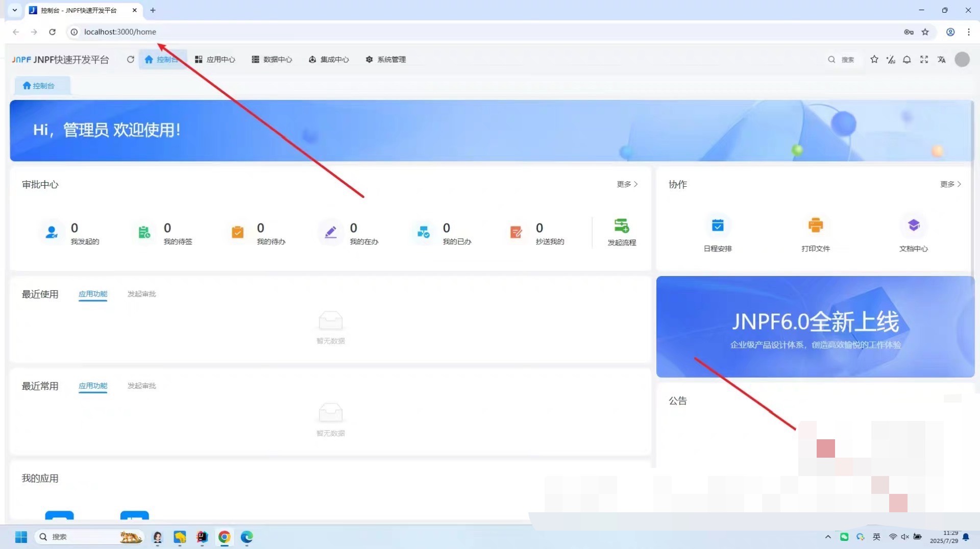Open the Chrome three-dot menu
Viewport: 980px width, 549px height.
tap(969, 32)
